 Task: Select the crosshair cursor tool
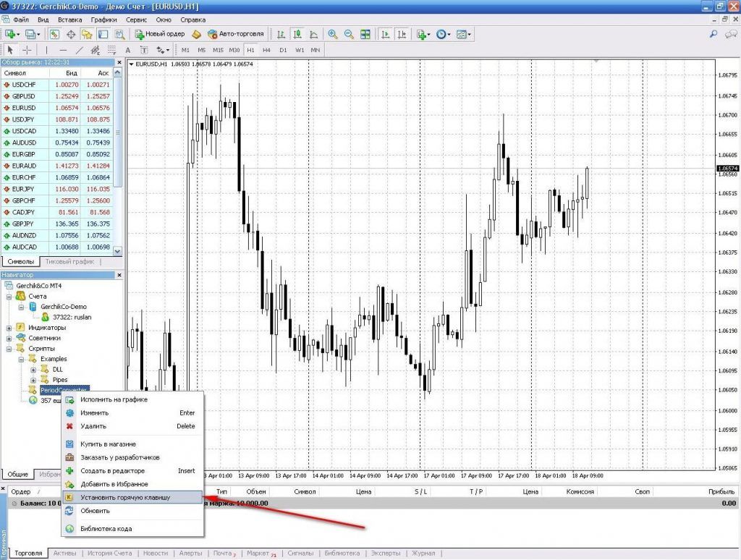[x=27, y=50]
